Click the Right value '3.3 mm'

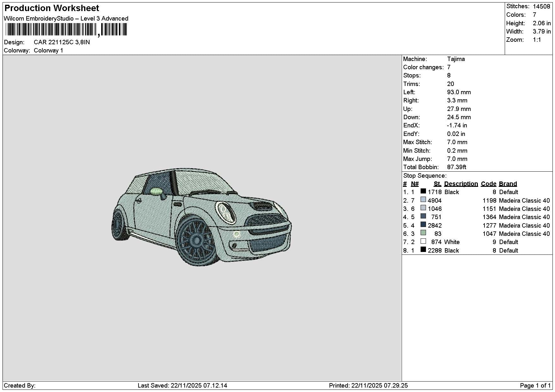[x=457, y=101]
